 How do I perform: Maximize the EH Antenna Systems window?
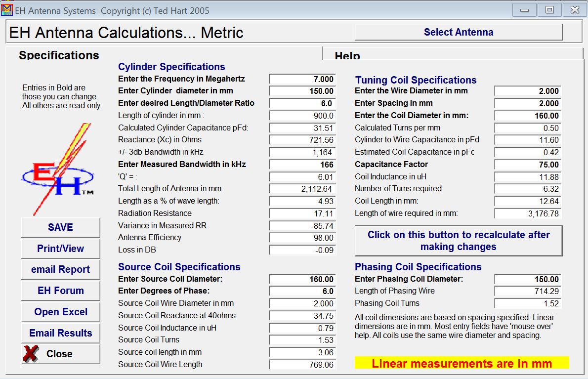click(549, 10)
